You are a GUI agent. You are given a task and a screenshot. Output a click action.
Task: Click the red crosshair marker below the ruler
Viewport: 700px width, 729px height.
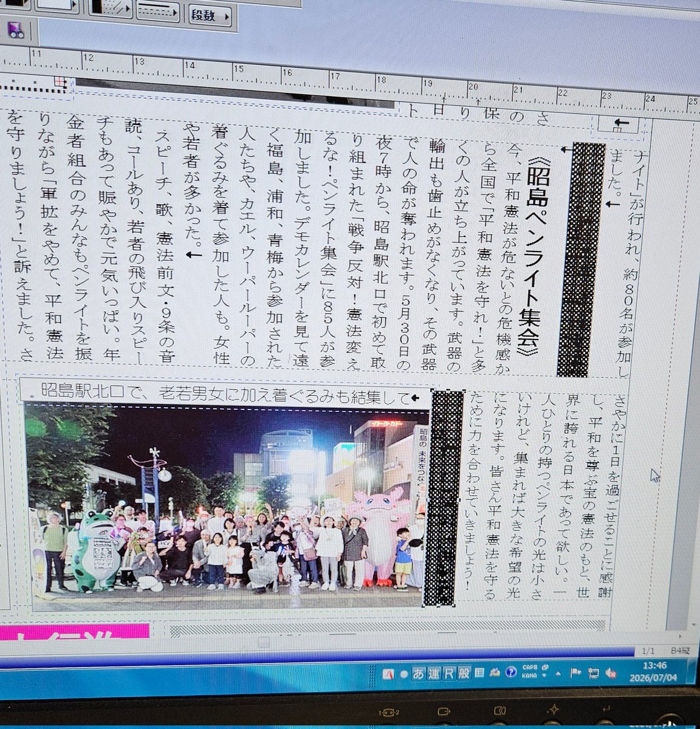(60, 80)
